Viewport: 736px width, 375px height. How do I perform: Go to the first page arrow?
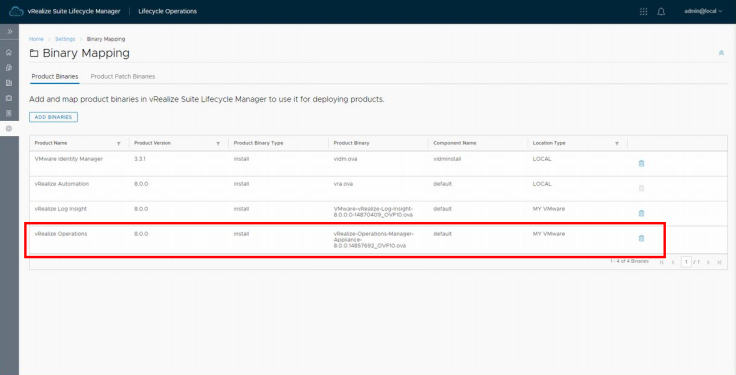662,262
